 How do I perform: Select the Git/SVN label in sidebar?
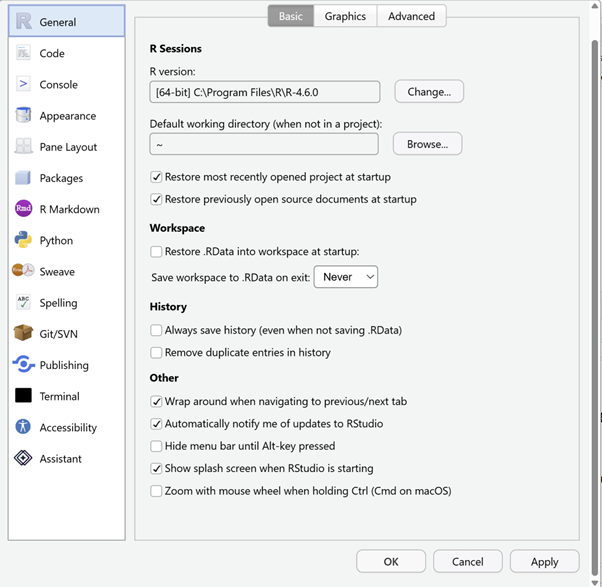click(x=58, y=334)
